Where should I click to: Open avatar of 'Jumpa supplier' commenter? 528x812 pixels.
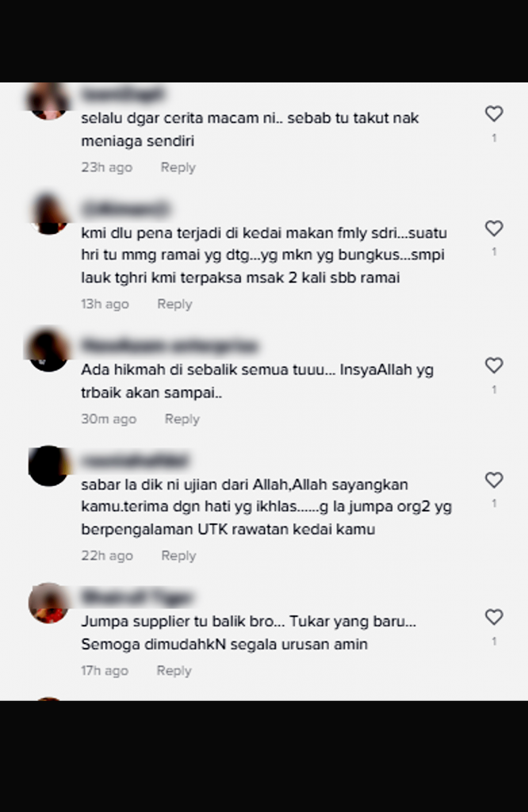[48, 603]
